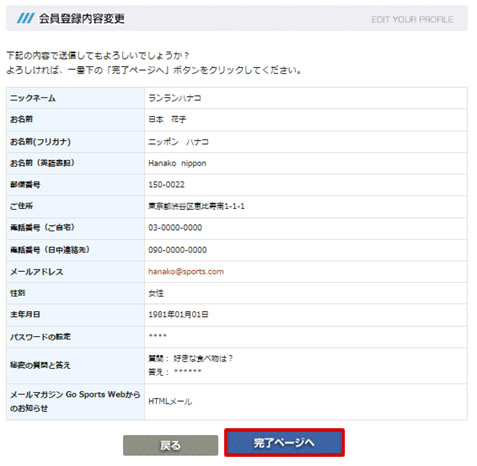
Task: Click the 電話番号(ご自宅) label
Action: pos(42,228)
